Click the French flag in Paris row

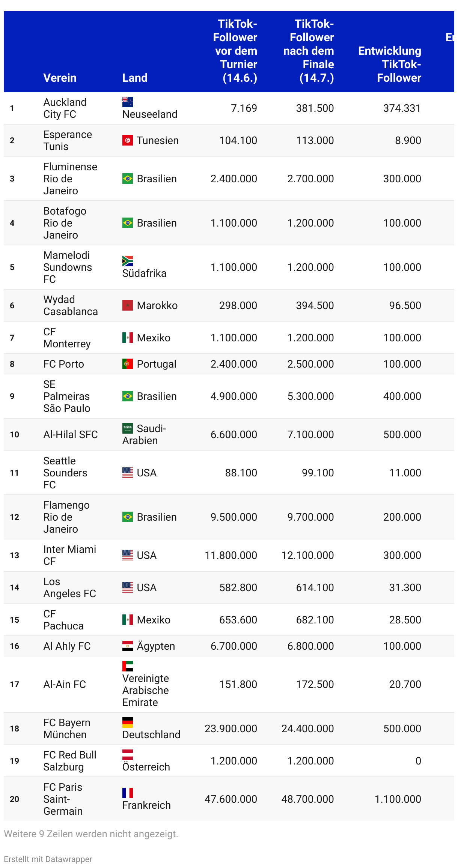pos(128,793)
